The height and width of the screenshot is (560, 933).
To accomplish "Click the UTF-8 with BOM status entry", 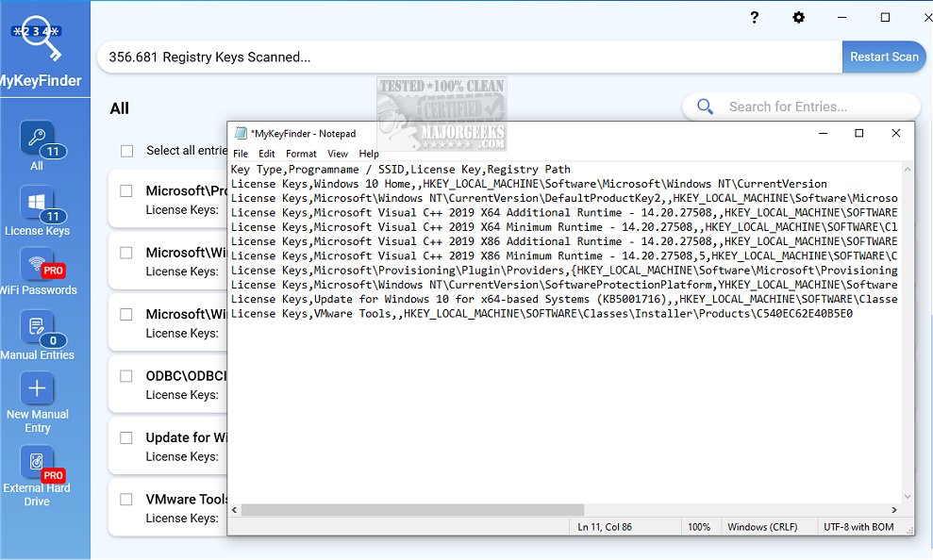I will [858, 527].
